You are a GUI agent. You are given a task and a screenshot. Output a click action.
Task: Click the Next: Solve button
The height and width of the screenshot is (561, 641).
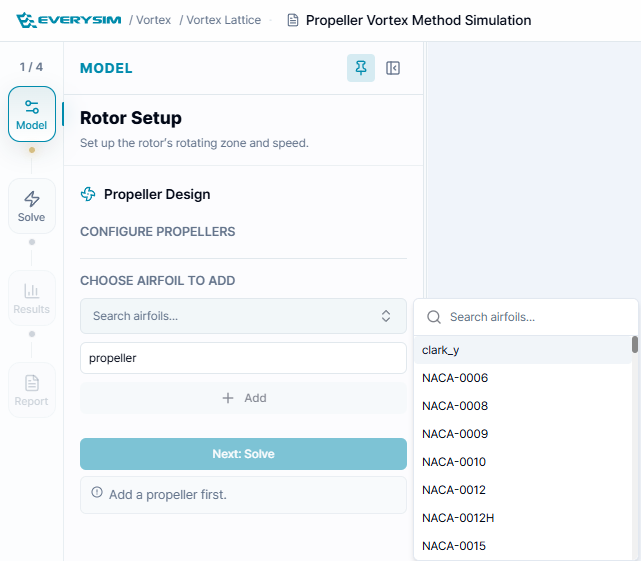(x=243, y=454)
